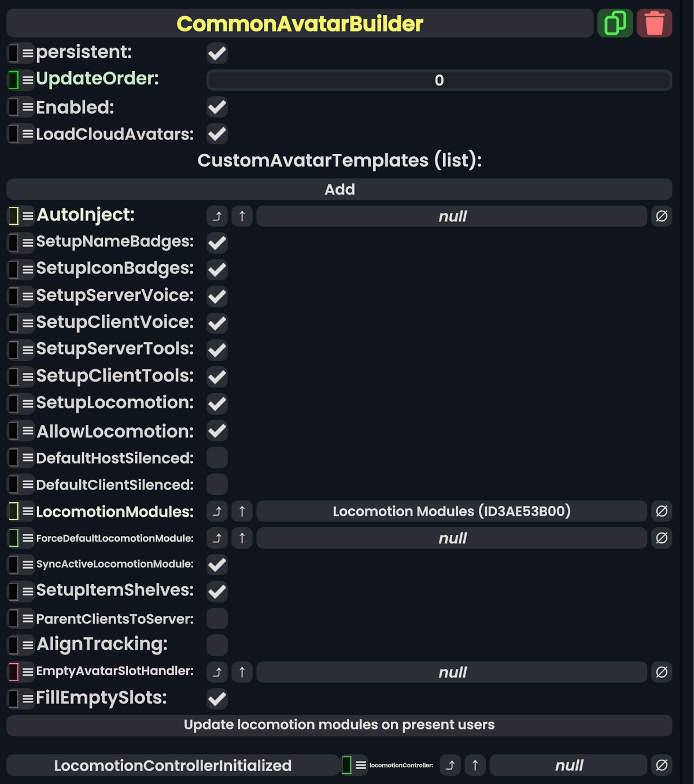The width and height of the screenshot is (694, 784).
Task: Click the UpdateOrder value field
Action: point(439,80)
